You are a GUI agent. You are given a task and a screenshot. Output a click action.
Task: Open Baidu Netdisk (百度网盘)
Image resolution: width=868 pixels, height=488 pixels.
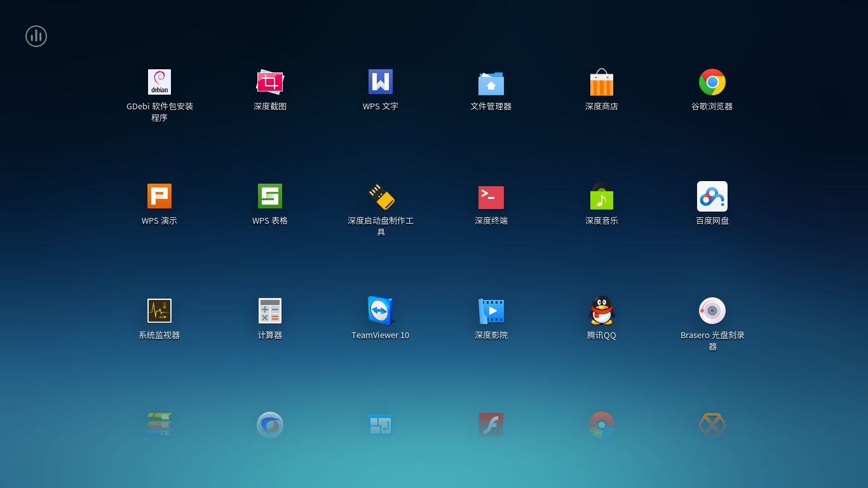pos(712,196)
